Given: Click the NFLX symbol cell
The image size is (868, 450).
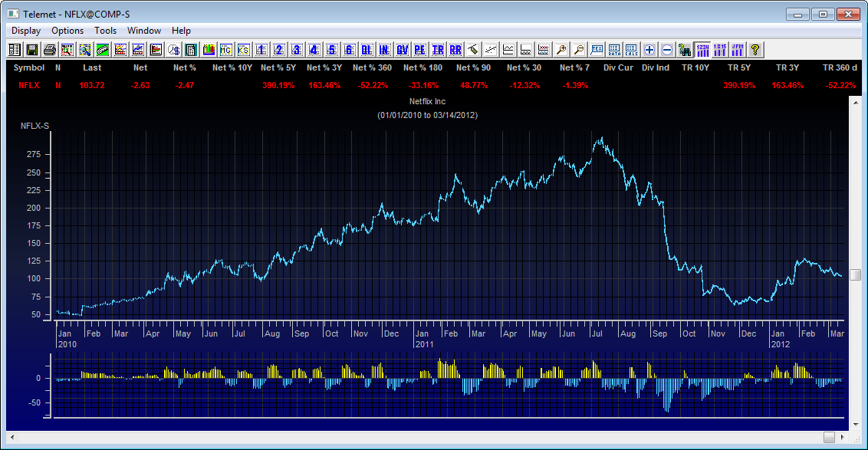Looking at the screenshot, I should 29,85.
